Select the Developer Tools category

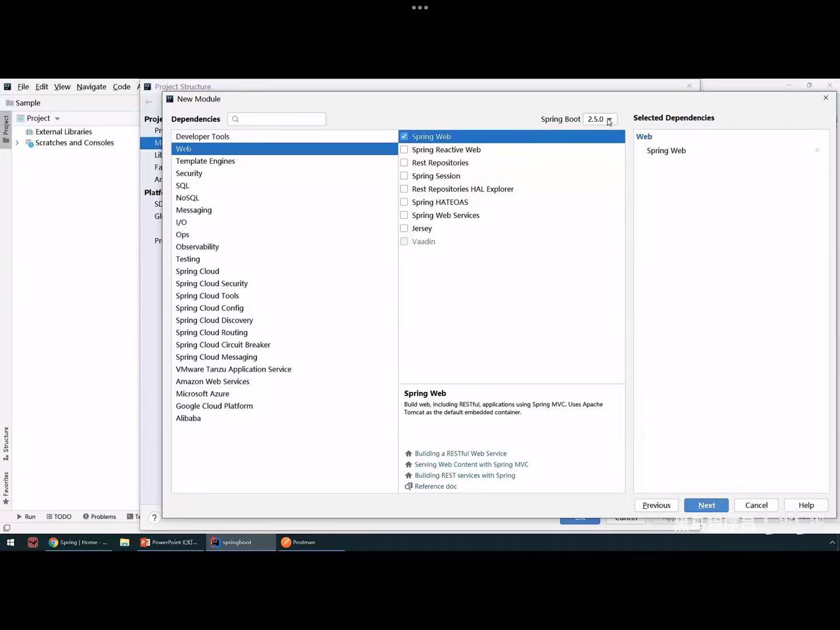pos(284,136)
